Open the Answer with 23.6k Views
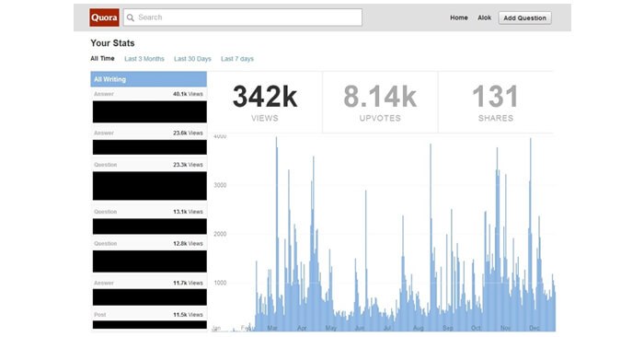 click(x=149, y=142)
